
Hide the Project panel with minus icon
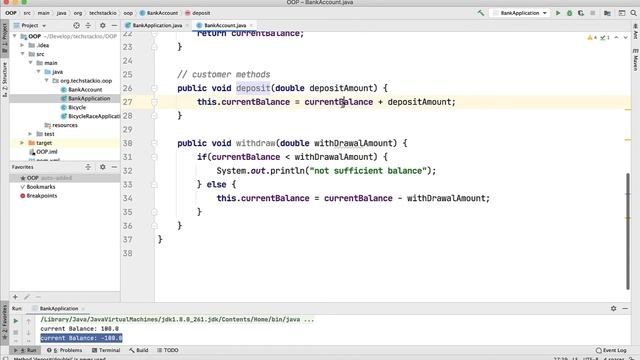pyautogui.click(x=114, y=25)
